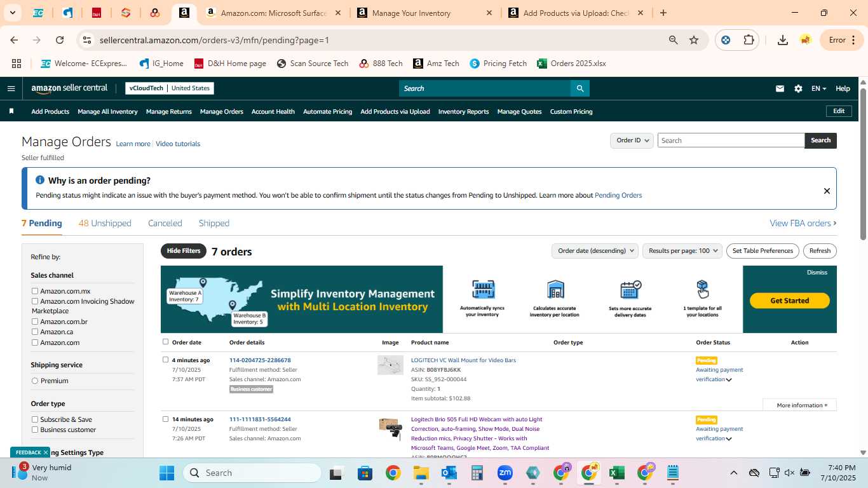
Task: Open the Order ID search type dropdown
Action: click(x=632, y=140)
